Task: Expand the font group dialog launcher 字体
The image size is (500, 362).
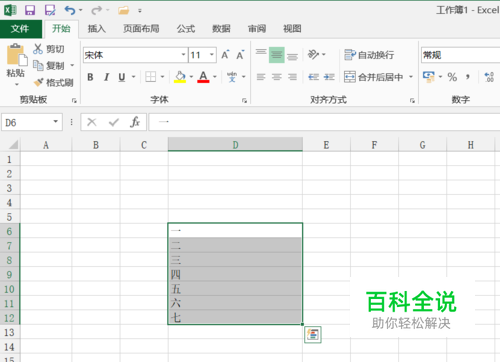Action: (x=244, y=100)
